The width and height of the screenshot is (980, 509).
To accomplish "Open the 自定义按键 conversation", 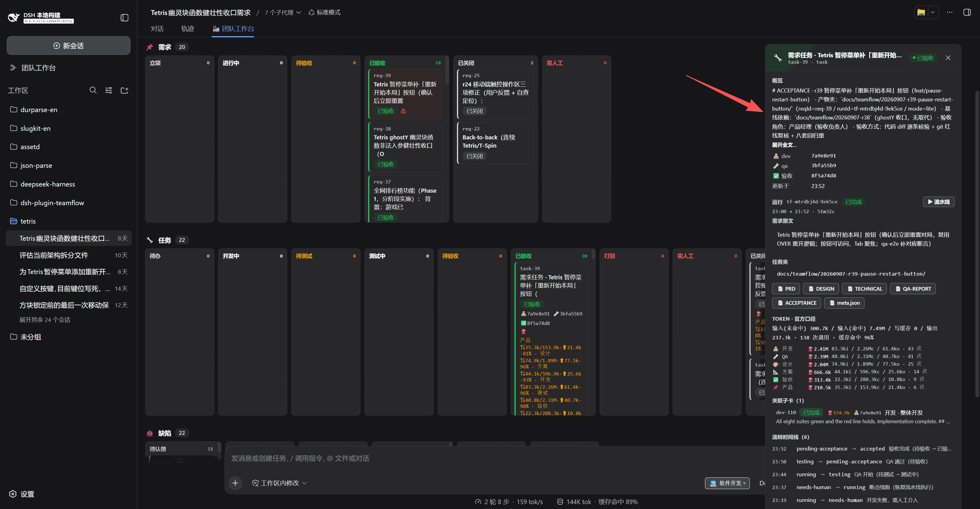I will (x=69, y=289).
